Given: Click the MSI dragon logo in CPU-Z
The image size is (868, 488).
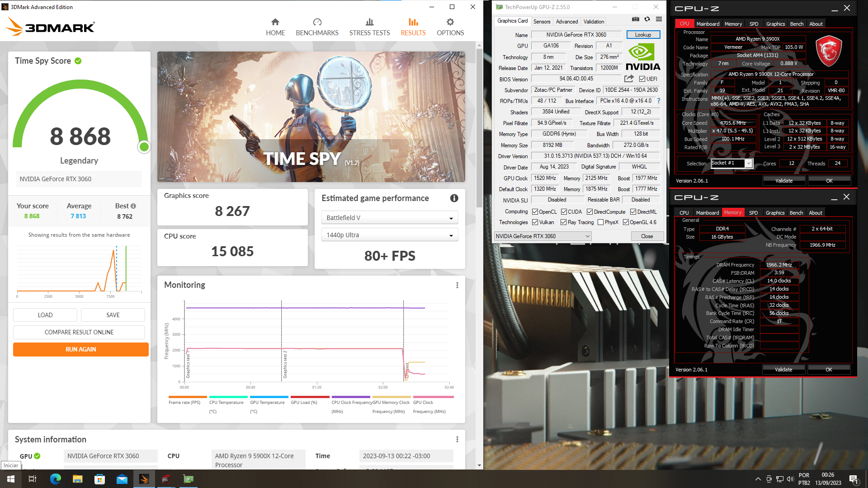Looking at the screenshot, I should [828, 51].
